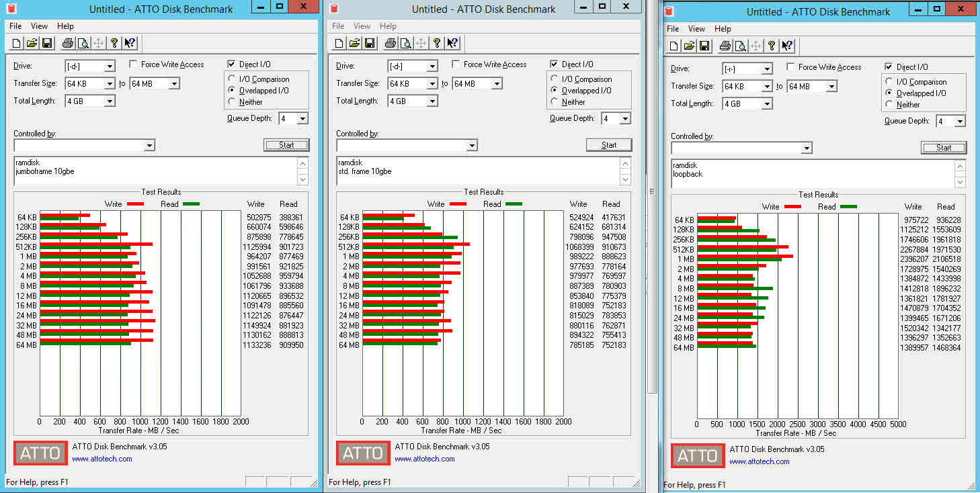Click Start button in jumboframe window

pos(286,145)
